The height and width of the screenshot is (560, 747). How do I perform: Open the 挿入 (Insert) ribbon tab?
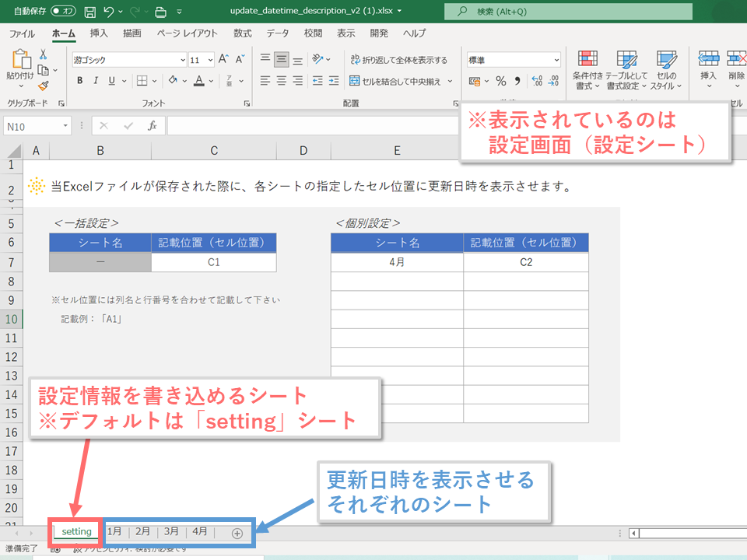pyautogui.click(x=99, y=33)
